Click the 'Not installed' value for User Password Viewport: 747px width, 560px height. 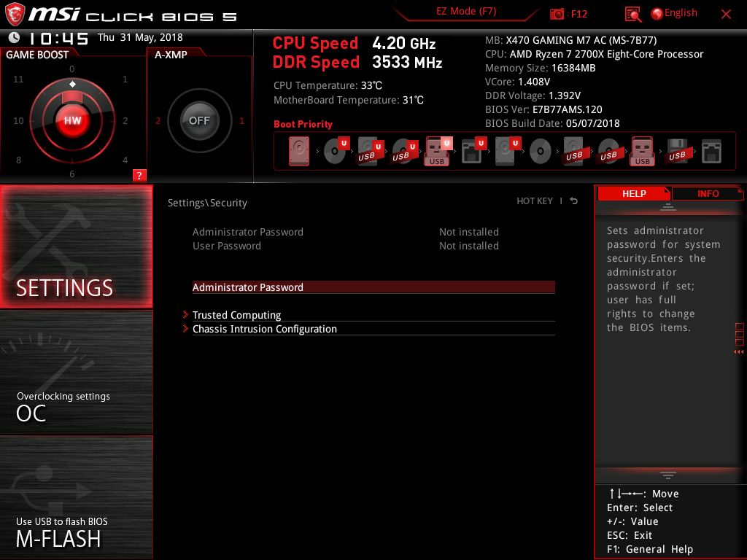(x=469, y=246)
